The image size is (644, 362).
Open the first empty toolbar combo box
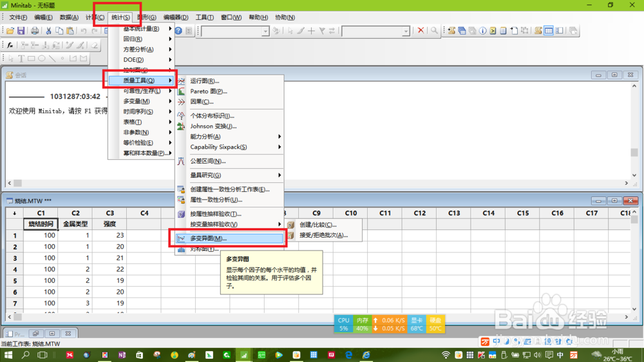coord(235,31)
